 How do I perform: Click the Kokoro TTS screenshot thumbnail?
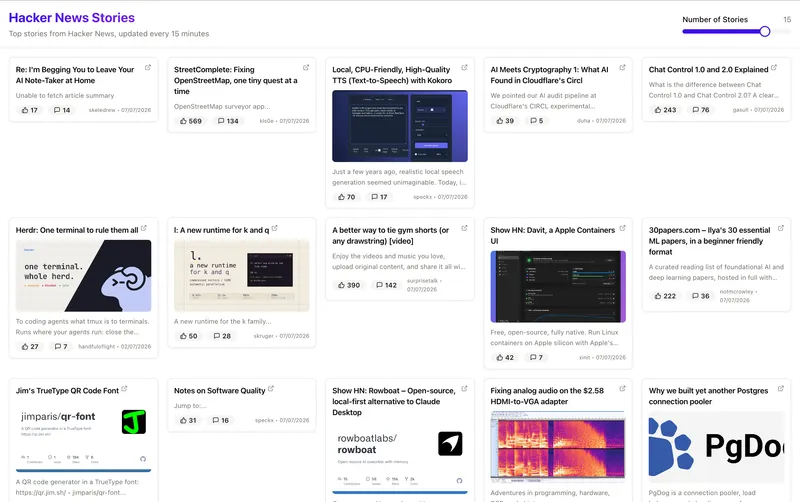point(400,126)
